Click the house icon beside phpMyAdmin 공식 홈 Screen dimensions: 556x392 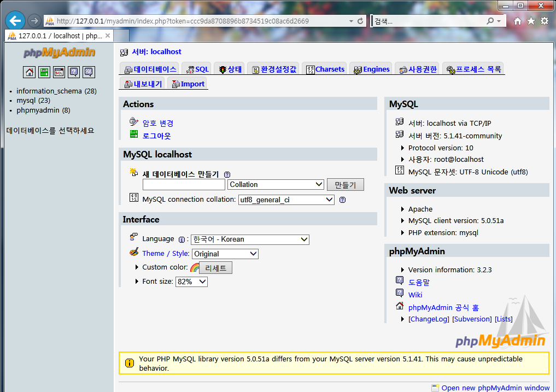tap(399, 306)
